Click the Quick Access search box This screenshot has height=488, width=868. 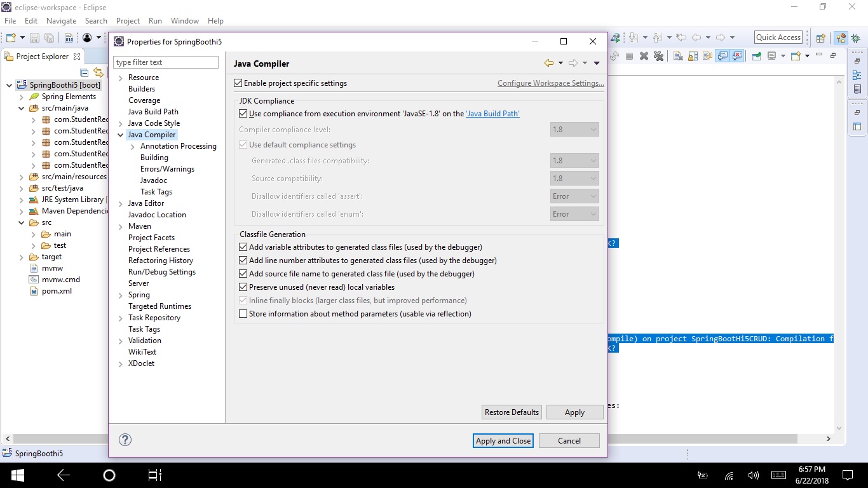click(x=778, y=37)
